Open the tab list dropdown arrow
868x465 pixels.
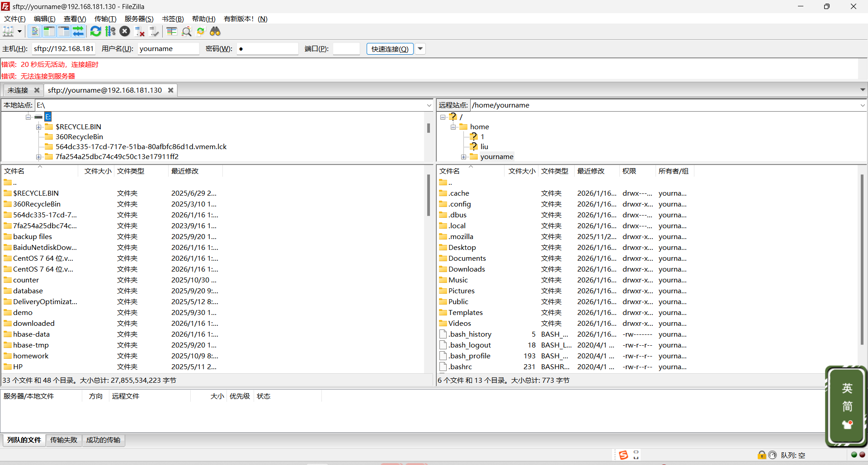pos(863,90)
